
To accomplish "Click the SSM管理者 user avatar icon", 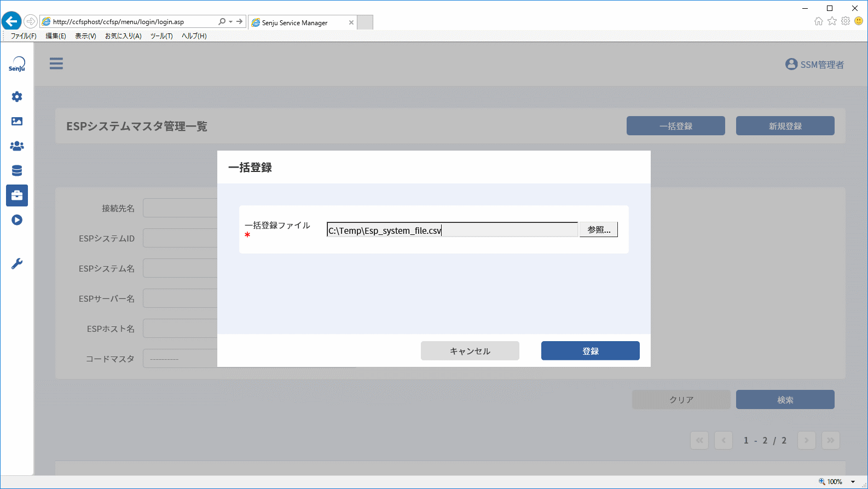I will 791,64.
